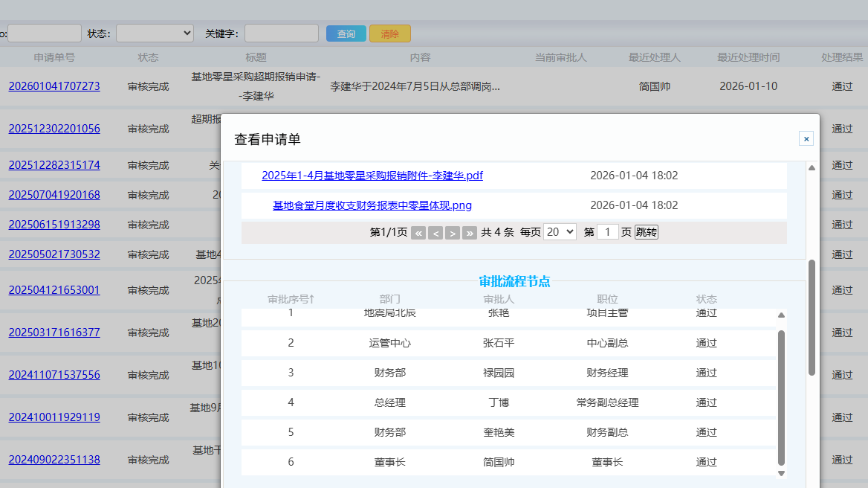Screen dimensions: 868x488
Task: Click the 关键字 keyword input field
Action: click(x=282, y=33)
